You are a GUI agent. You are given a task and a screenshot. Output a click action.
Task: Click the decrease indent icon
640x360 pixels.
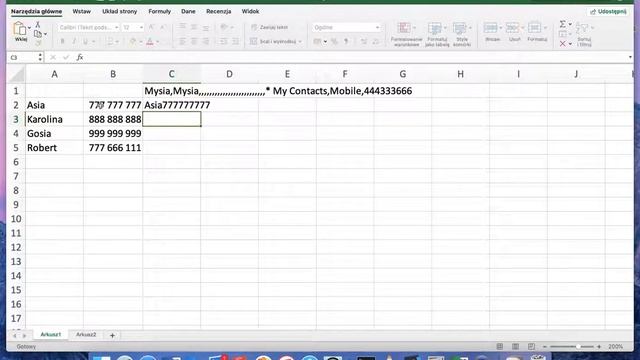coord(223,42)
